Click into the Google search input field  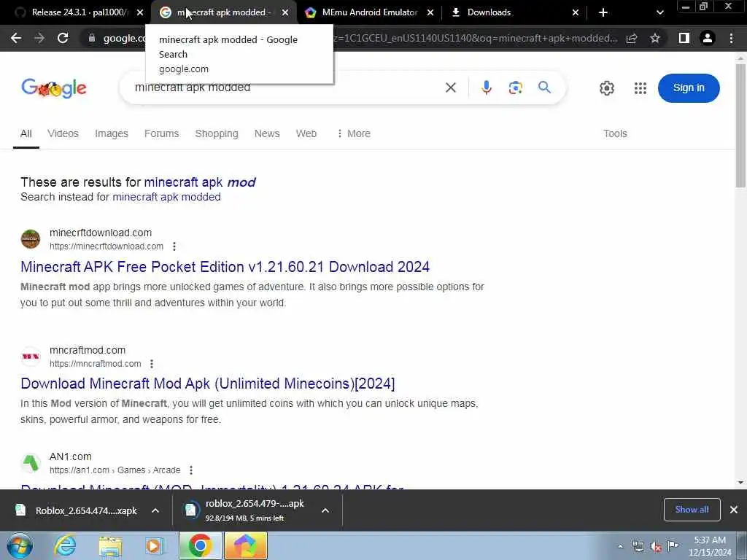click(286, 87)
